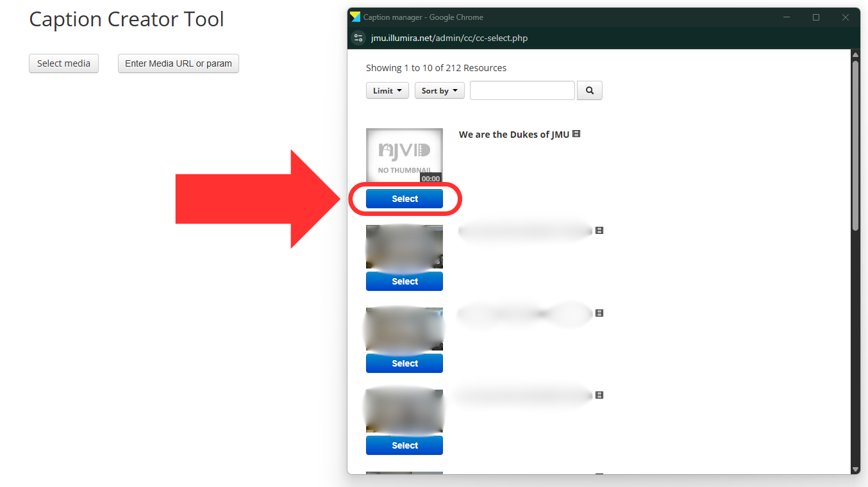Click the Caption Creator Tool heading
The width and height of the screenshot is (868, 487).
[x=127, y=19]
